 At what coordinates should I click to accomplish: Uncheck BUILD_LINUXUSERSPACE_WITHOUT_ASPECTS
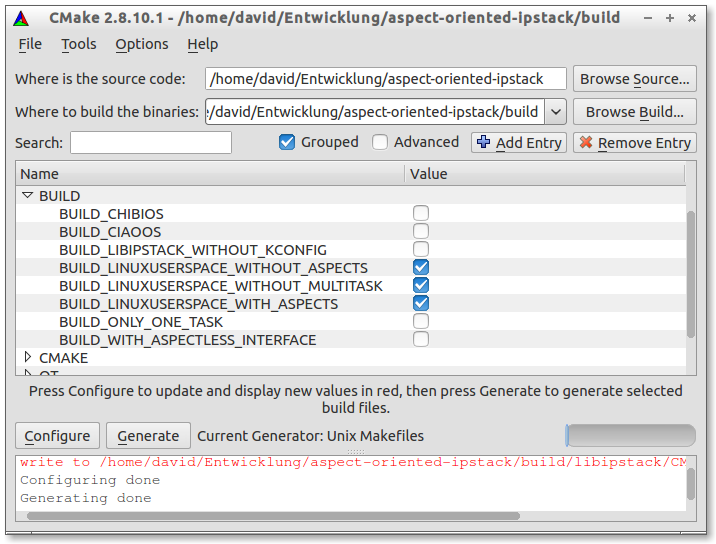point(421,267)
